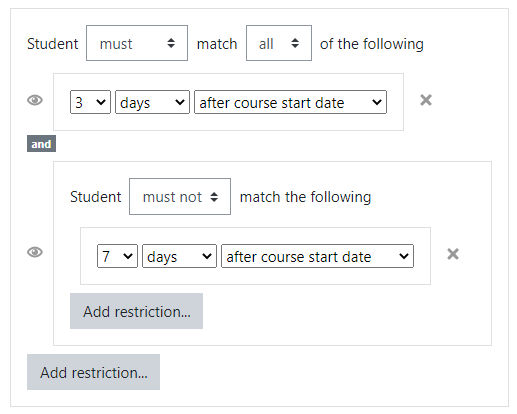Image resolution: width=517 pixels, height=414 pixels.
Task: Remove the 7 days restriction with X
Action: [x=453, y=254]
